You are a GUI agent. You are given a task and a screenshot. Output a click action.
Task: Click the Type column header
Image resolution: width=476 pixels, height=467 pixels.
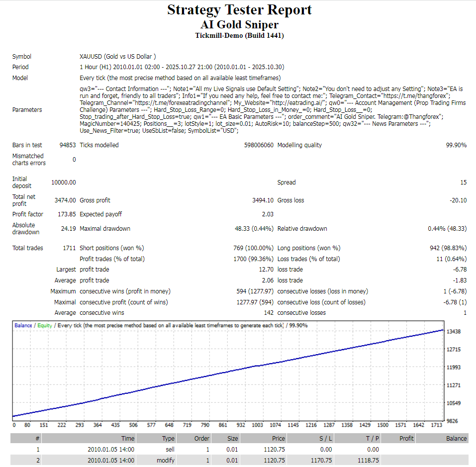(168, 438)
